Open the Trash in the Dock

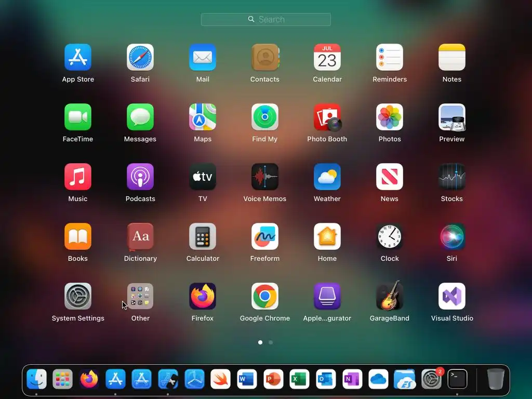tap(496, 379)
